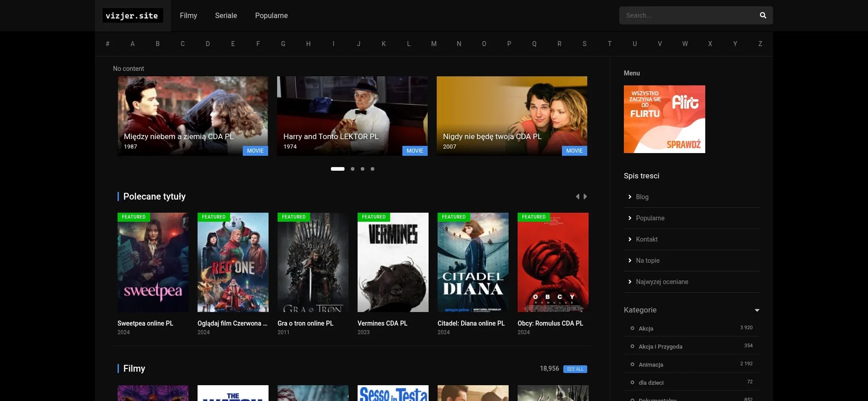
Task: Filter titles by letter Z
Action: (x=760, y=44)
